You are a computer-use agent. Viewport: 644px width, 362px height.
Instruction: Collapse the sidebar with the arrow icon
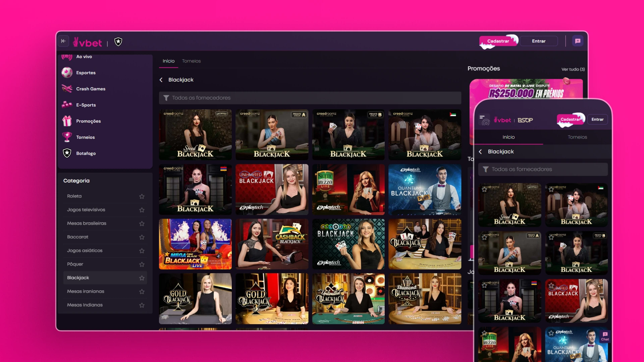pos(63,41)
